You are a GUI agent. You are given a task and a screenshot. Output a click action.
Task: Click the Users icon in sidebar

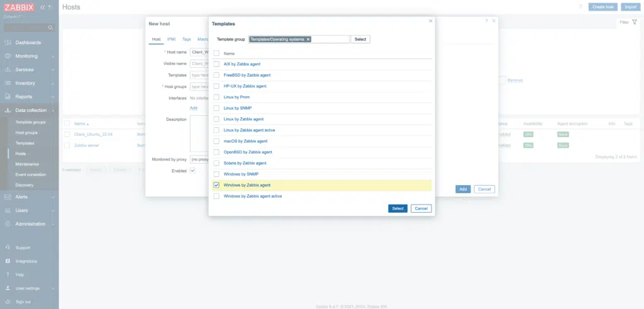[x=8, y=210]
